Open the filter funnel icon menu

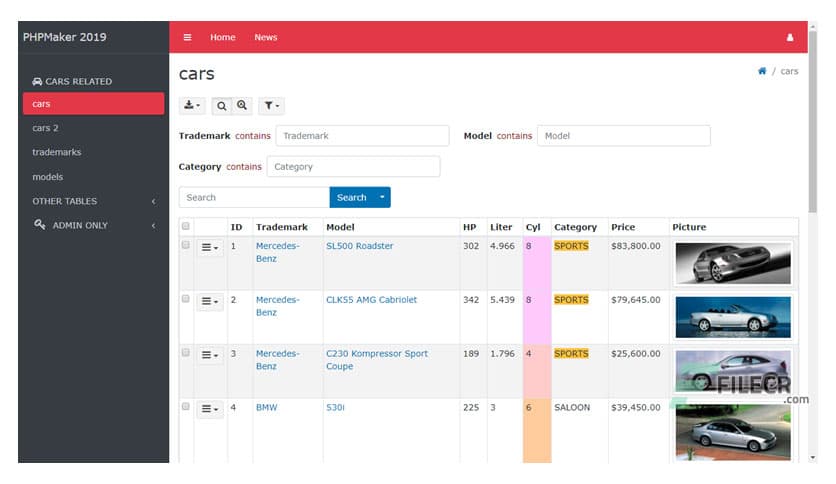[x=271, y=105]
